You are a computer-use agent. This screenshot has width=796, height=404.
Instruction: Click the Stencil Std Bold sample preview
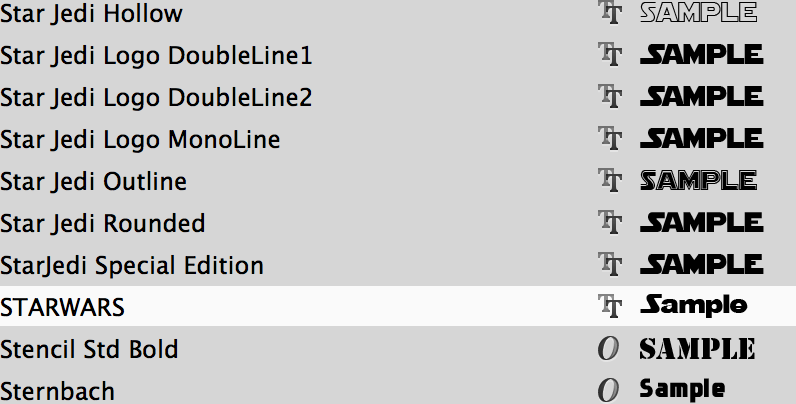point(698,349)
